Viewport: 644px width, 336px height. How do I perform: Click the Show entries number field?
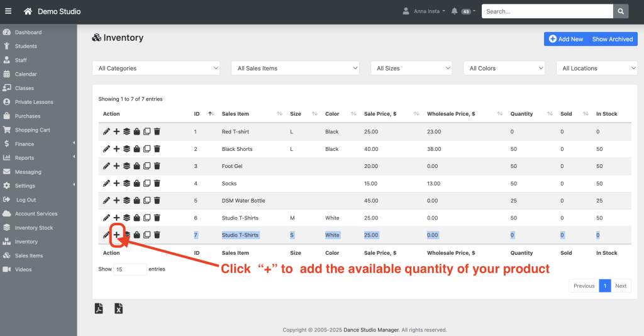tap(130, 269)
